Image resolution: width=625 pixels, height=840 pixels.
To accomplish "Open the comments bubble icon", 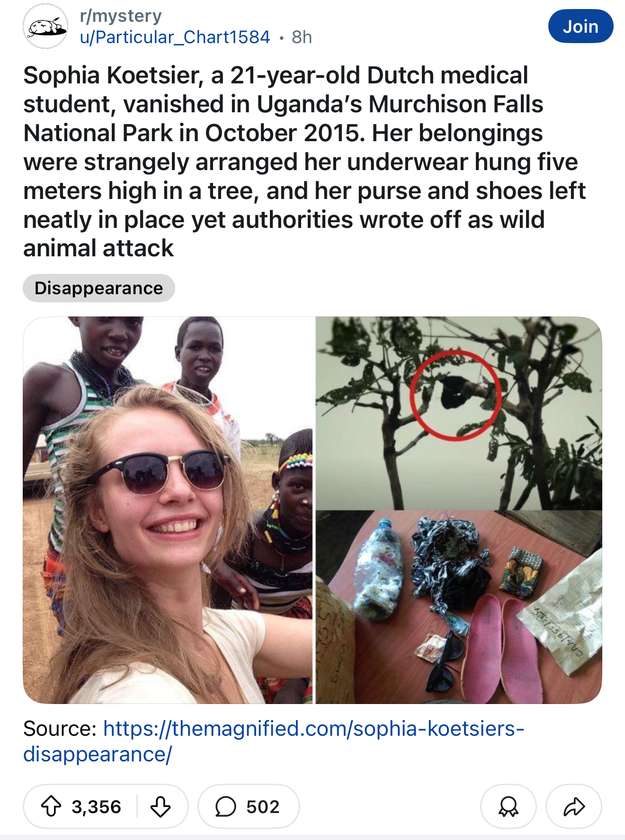I will pos(225,806).
